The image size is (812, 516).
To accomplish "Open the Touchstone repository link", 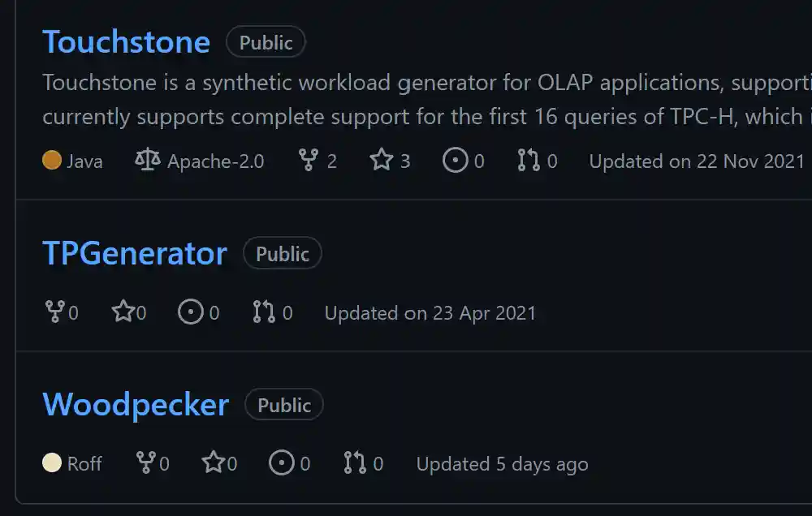I will point(126,42).
